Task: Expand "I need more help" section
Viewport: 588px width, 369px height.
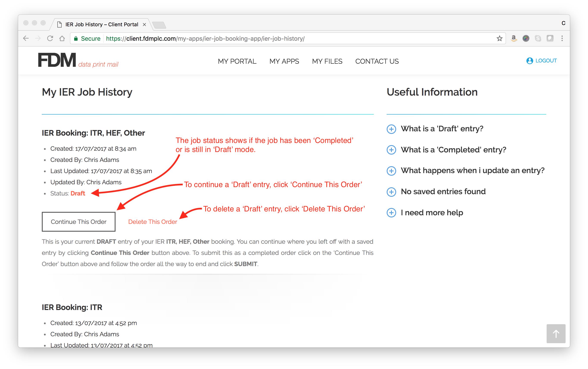Action: pos(391,213)
